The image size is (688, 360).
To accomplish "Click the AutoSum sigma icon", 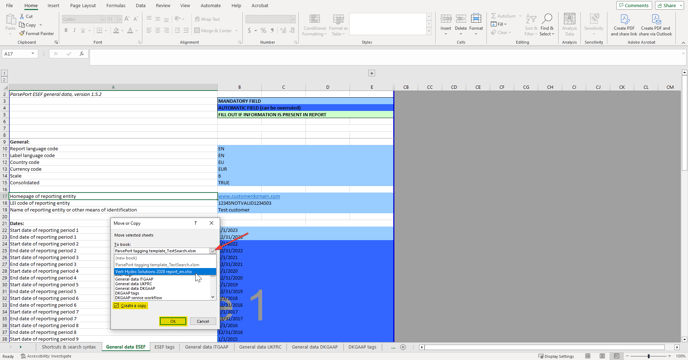I will 494,16.
